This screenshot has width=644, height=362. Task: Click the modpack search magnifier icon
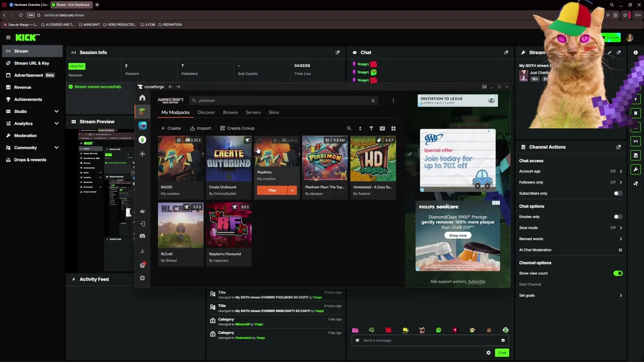[349, 129]
